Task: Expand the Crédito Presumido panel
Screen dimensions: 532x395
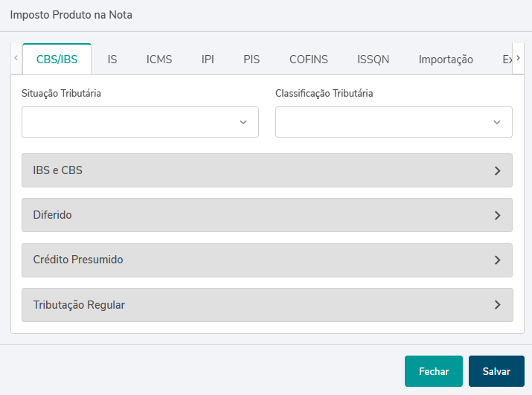Action: click(x=267, y=260)
